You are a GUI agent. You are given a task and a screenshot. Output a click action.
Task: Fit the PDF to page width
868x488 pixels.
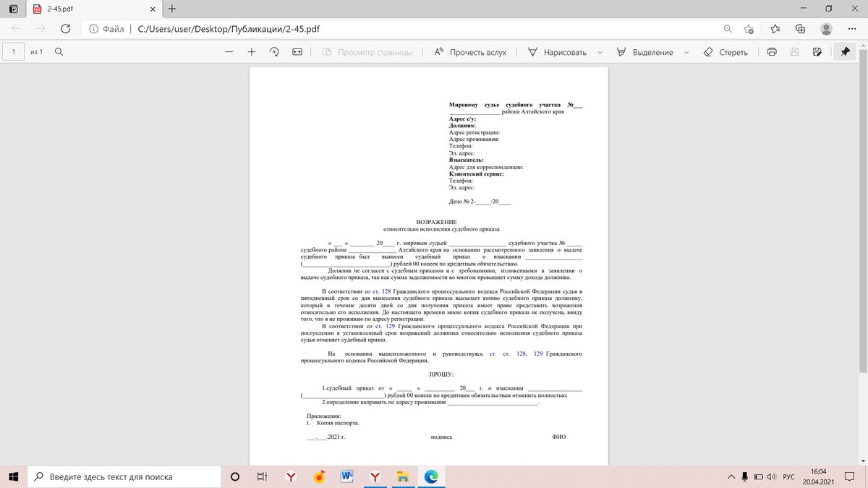click(x=297, y=52)
